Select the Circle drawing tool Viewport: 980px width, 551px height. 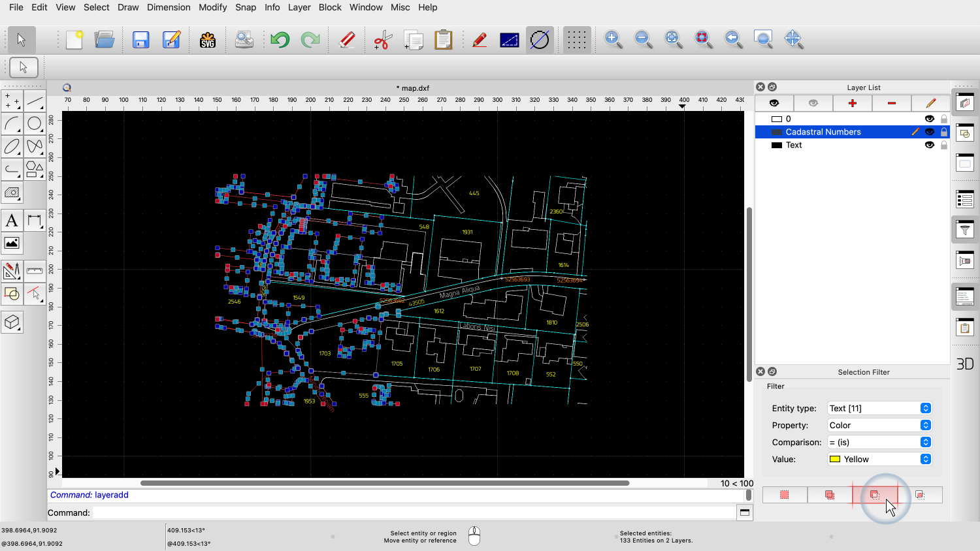click(x=35, y=123)
